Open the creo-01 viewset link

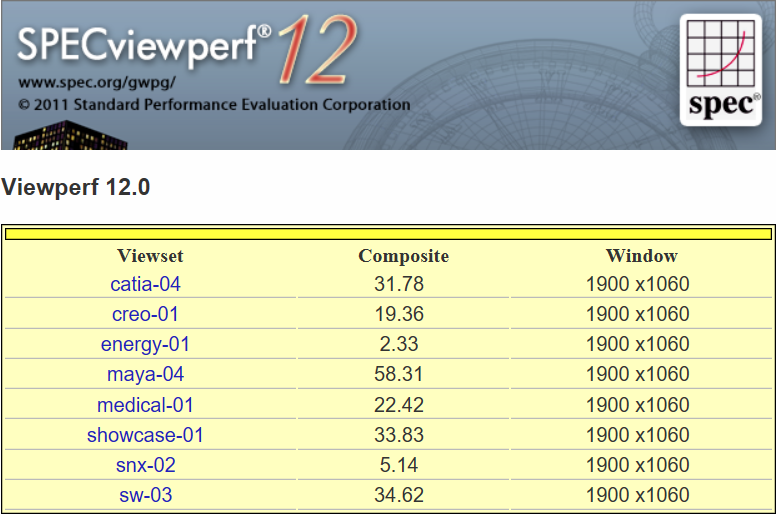coord(145,314)
